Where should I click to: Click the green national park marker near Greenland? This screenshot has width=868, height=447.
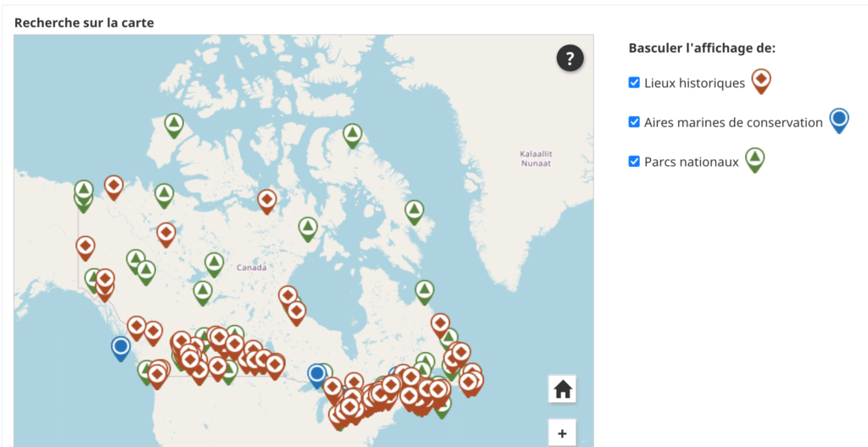(353, 133)
